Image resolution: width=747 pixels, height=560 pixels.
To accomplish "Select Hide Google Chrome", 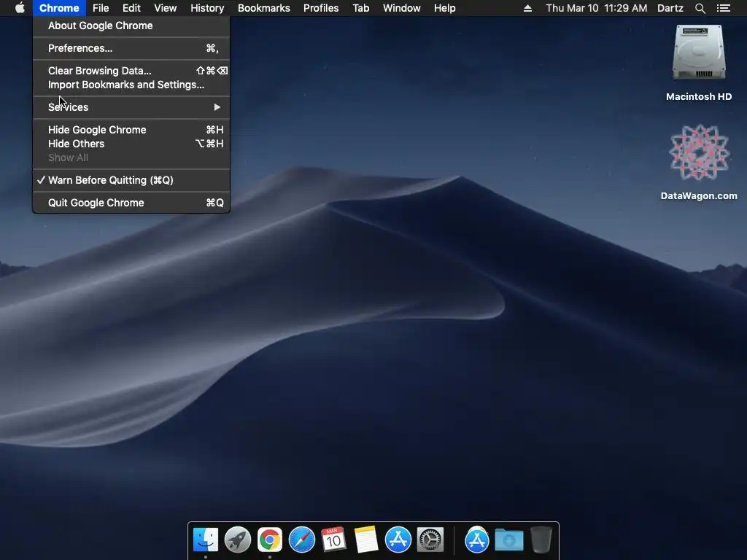I will pos(131,130).
